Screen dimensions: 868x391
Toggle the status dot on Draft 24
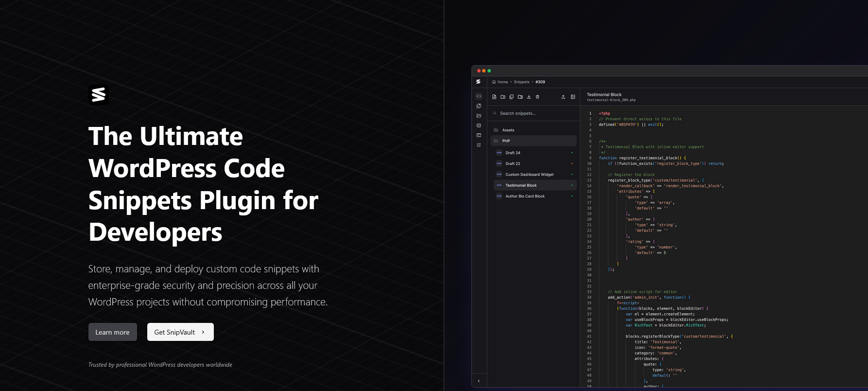click(572, 153)
